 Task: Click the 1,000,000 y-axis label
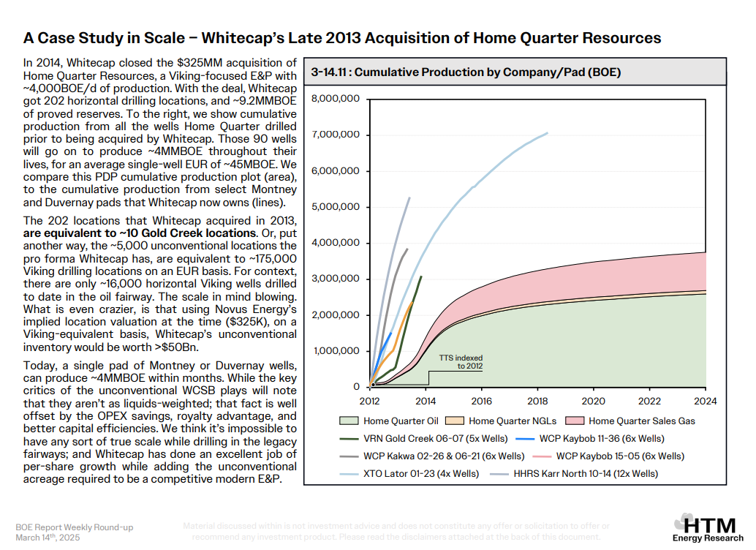336,351
